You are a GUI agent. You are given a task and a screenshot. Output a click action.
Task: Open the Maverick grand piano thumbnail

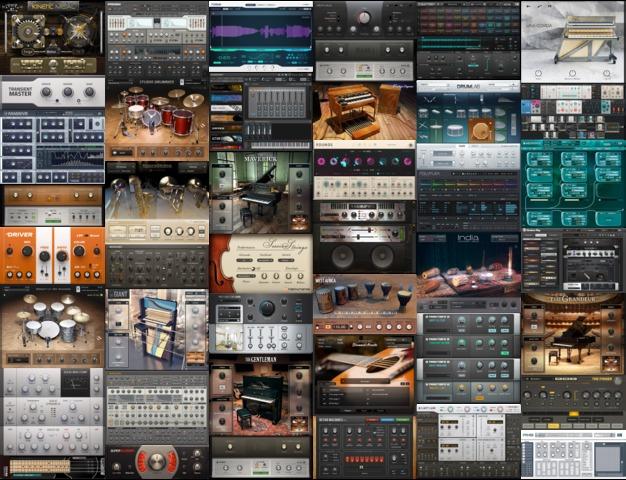pyautogui.click(x=261, y=192)
